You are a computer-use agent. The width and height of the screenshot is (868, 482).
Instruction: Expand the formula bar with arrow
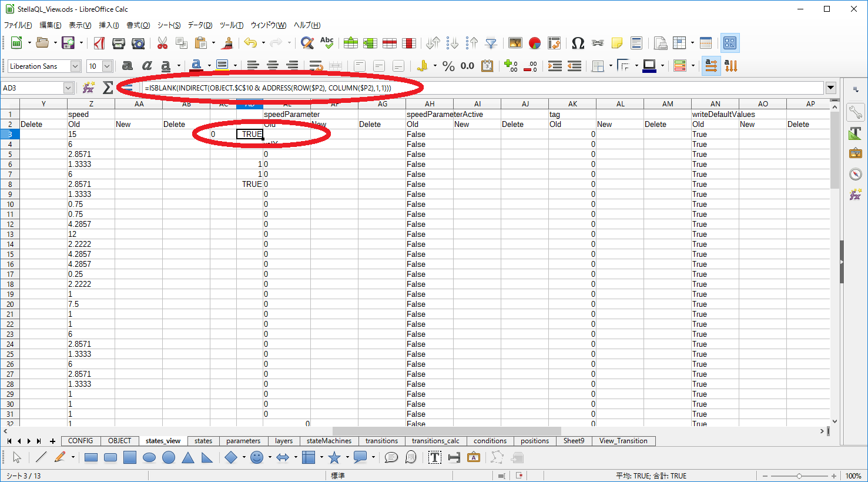pos(830,88)
